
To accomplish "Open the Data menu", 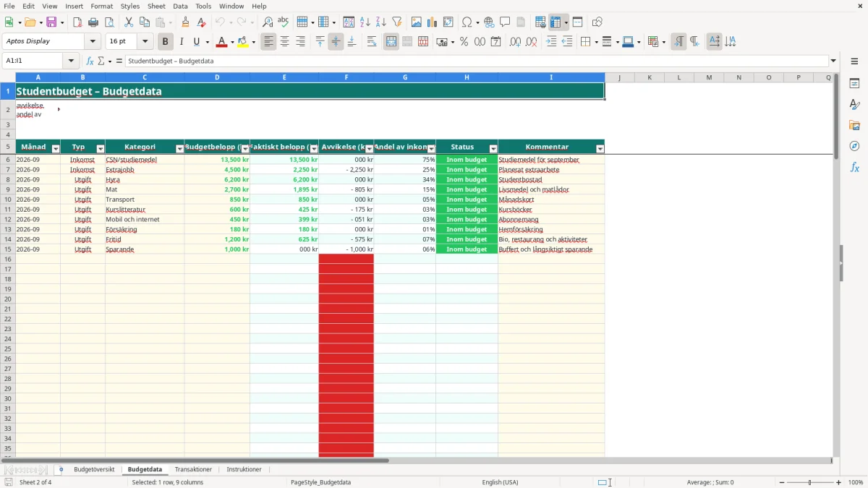I will (180, 6).
